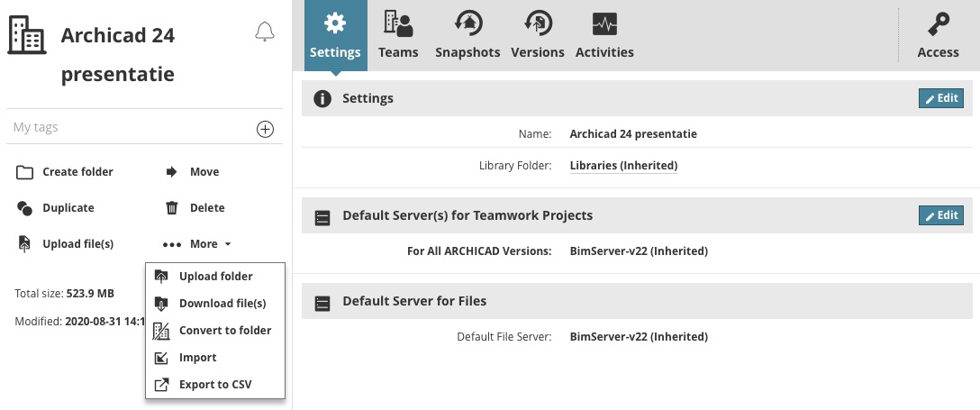Click the For All ARCHICAD Versions server value

[639, 251]
